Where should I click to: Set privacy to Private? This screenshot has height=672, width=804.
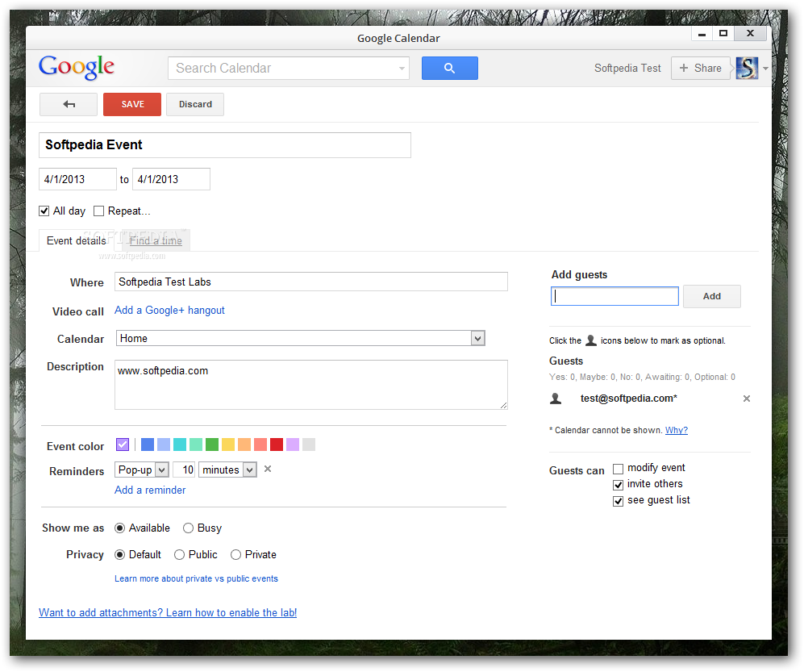235,554
